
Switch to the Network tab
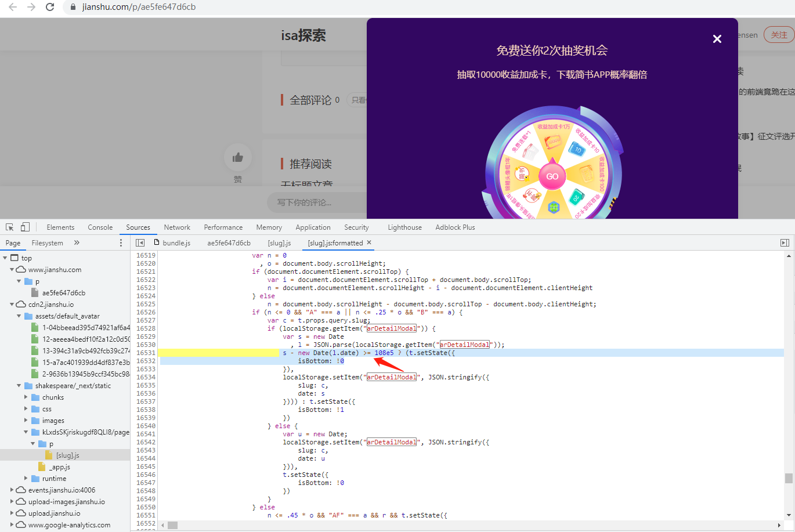click(x=177, y=227)
